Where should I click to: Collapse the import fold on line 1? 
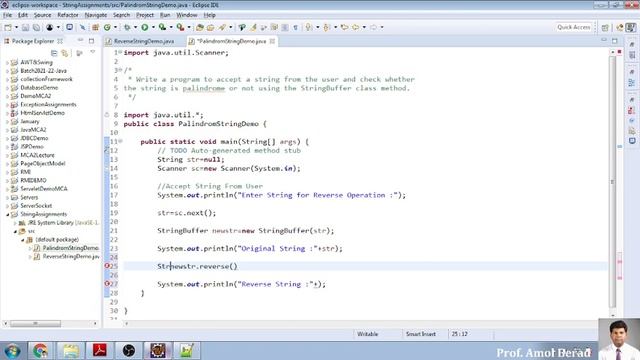click(120, 52)
